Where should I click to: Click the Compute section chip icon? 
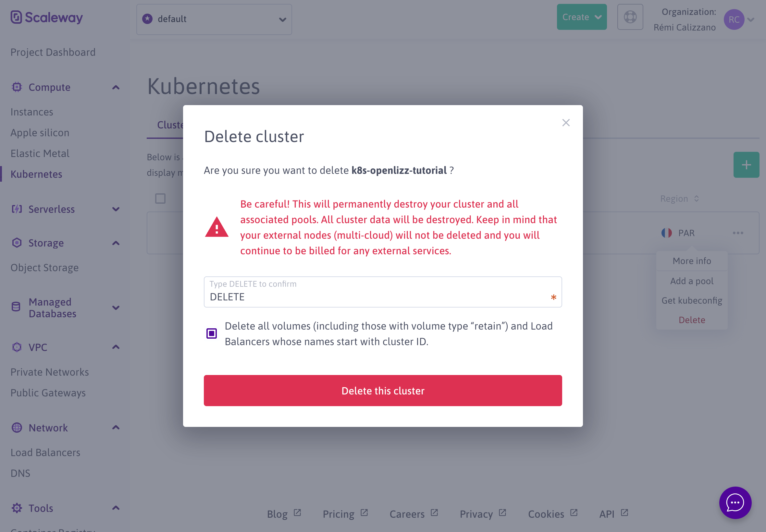(x=17, y=87)
